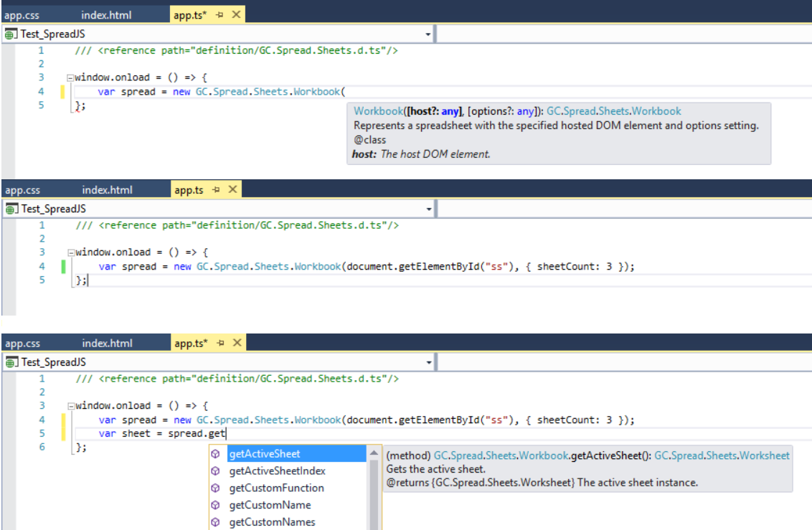Collapse the window.onload block in the bottom editor
Viewport: 812px width, 530px height.
coord(70,406)
